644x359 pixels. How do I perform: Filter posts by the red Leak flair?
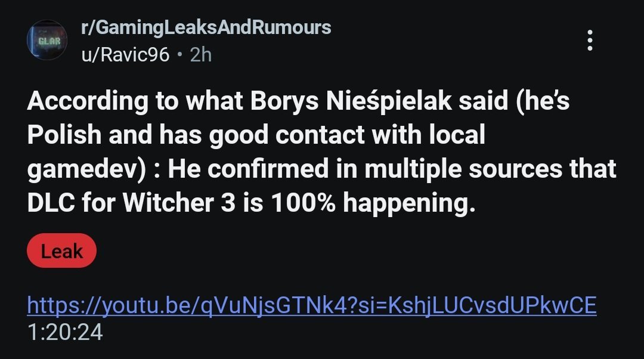pos(61,251)
